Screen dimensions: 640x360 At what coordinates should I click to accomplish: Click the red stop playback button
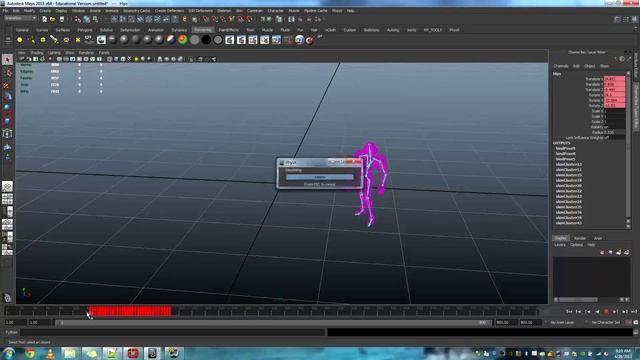606,312
